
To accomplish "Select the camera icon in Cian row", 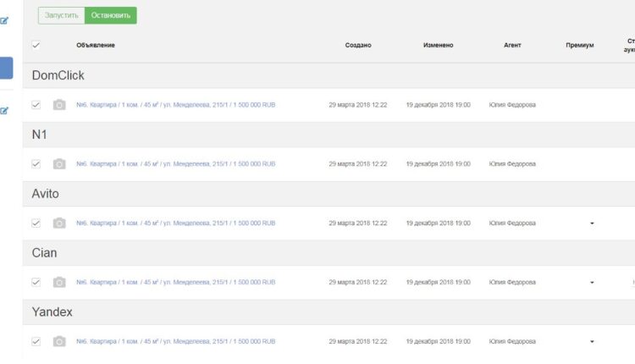I will coord(58,283).
